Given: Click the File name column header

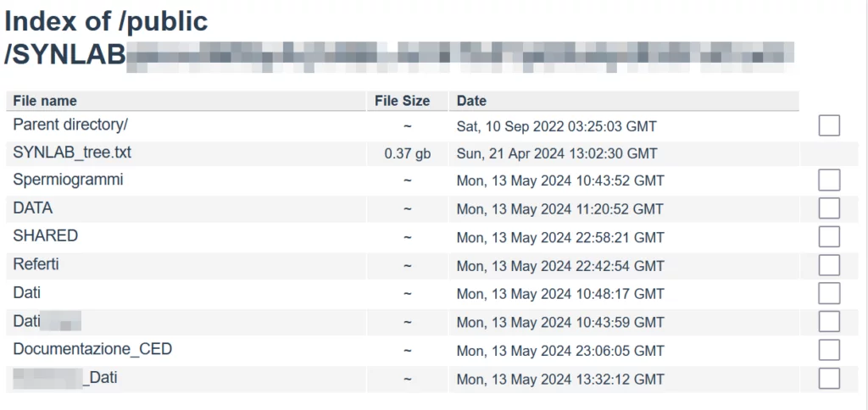Looking at the screenshot, I should click(x=45, y=101).
